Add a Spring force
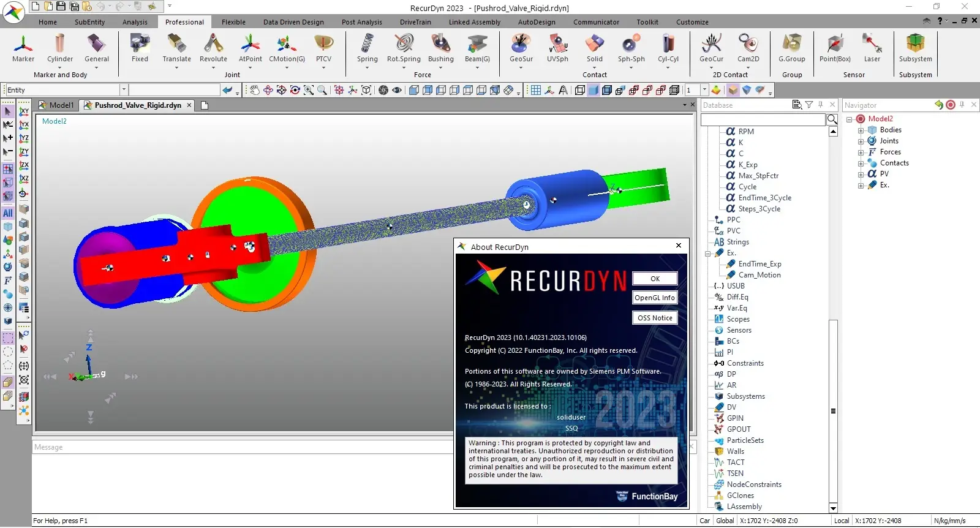 pyautogui.click(x=367, y=48)
